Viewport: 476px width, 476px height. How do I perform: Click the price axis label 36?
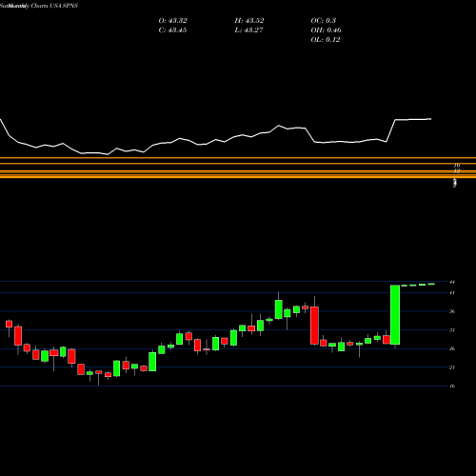(452, 311)
